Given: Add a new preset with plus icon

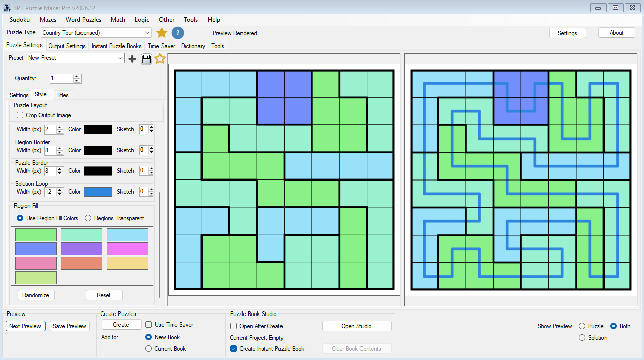Looking at the screenshot, I should (132, 59).
